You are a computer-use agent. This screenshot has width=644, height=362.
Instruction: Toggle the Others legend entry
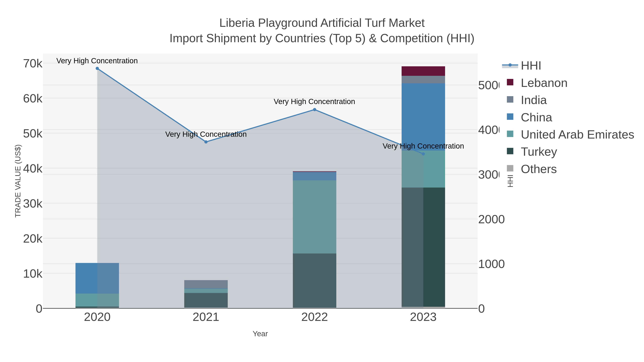[x=531, y=169]
